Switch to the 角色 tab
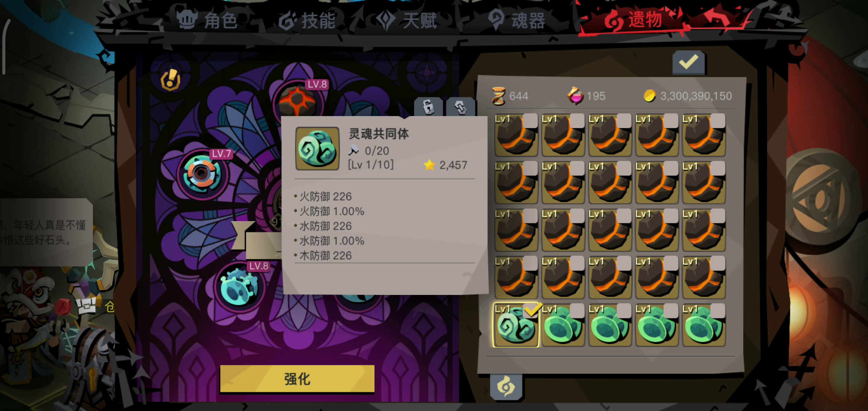Image resolution: width=868 pixels, height=411 pixels. [x=208, y=20]
